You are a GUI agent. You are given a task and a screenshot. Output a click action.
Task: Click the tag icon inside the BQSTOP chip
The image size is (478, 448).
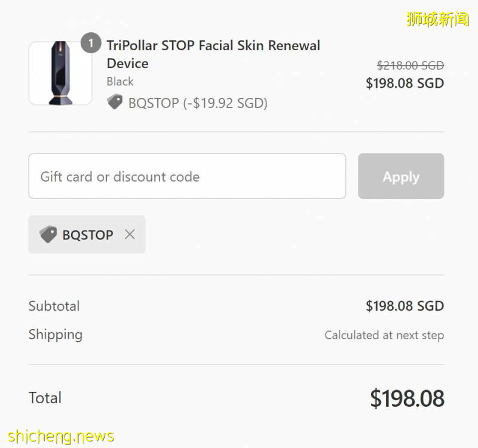[x=48, y=235]
